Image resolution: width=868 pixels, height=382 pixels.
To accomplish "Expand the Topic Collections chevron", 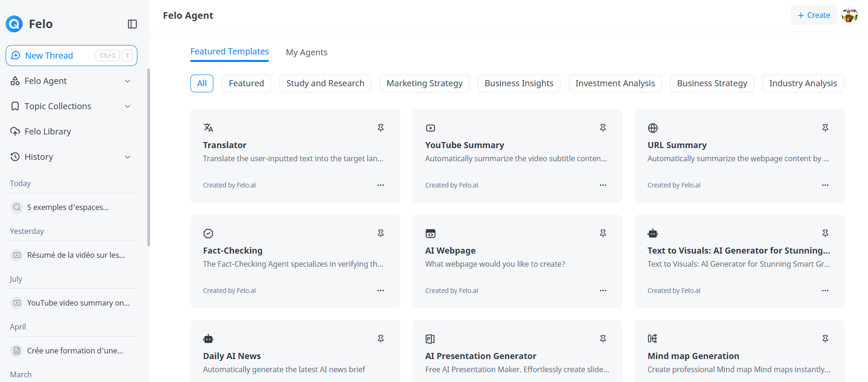I will (x=127, y=106).
